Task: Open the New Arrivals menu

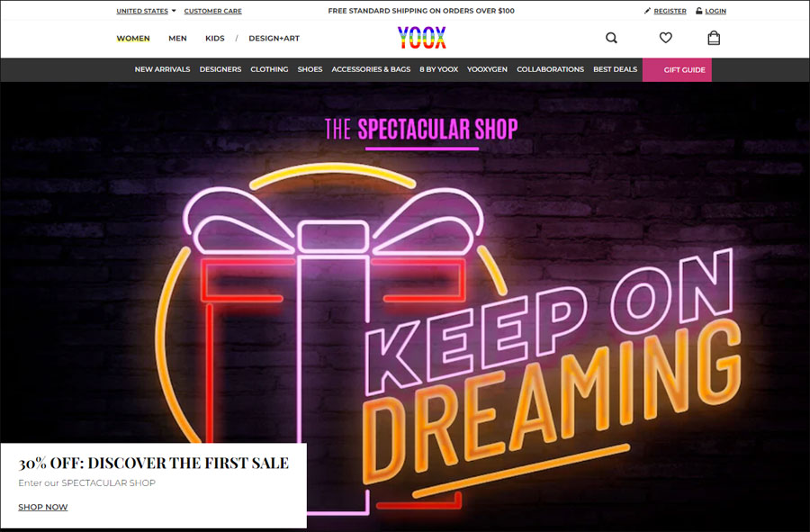Action: click(162, 69)
